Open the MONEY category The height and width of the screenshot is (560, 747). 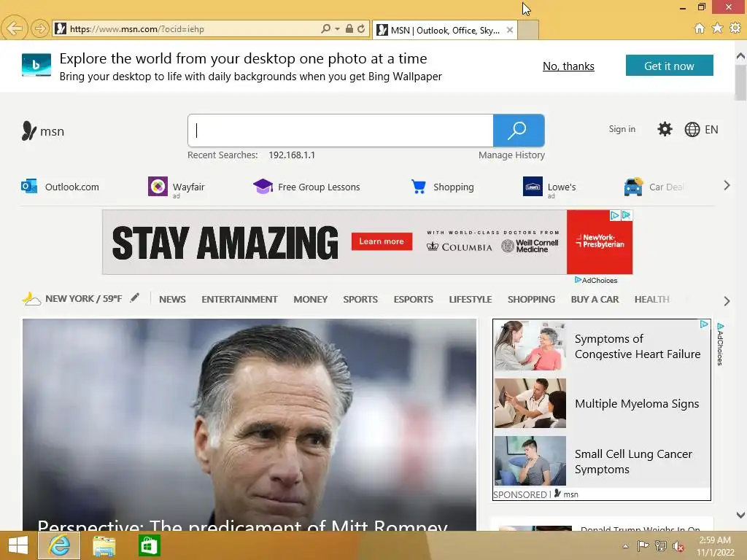tap(310, 299)
